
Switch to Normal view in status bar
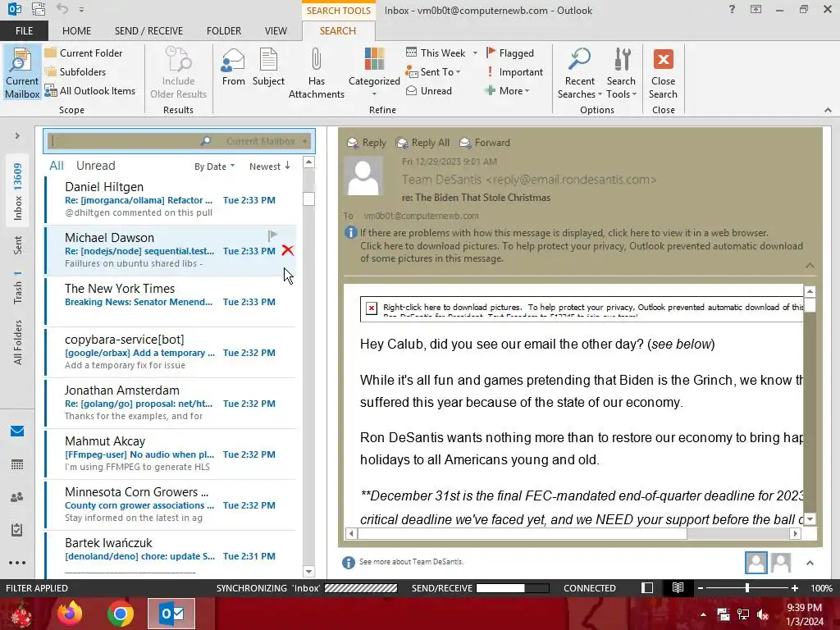(647, 587)
